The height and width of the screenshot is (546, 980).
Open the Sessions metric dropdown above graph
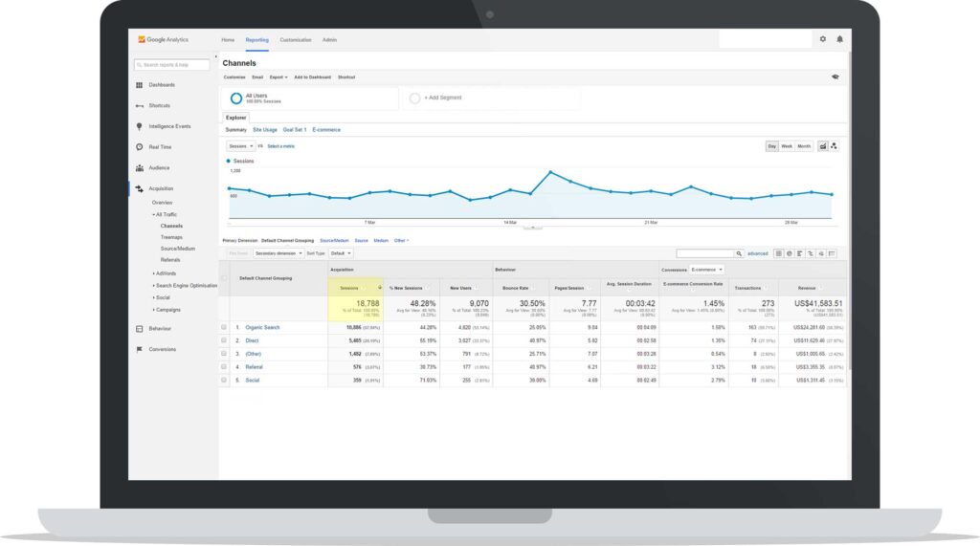(240, 146)
